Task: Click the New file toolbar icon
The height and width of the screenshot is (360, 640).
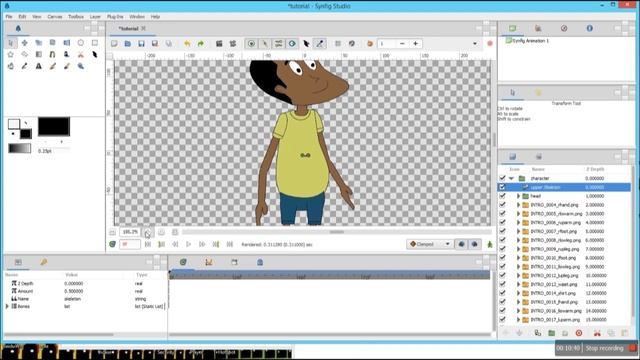Action: pos(114,44)
